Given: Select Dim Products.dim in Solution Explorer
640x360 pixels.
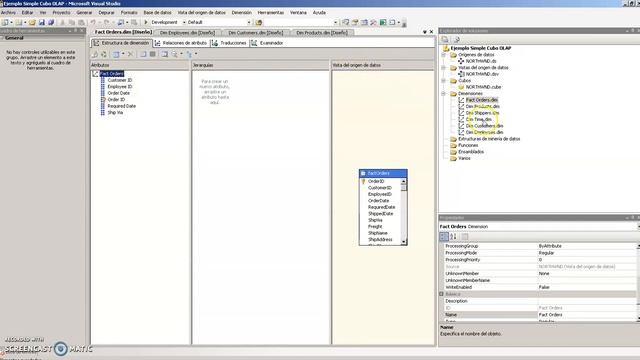Looking at the screenshot, I should point(482,107).
